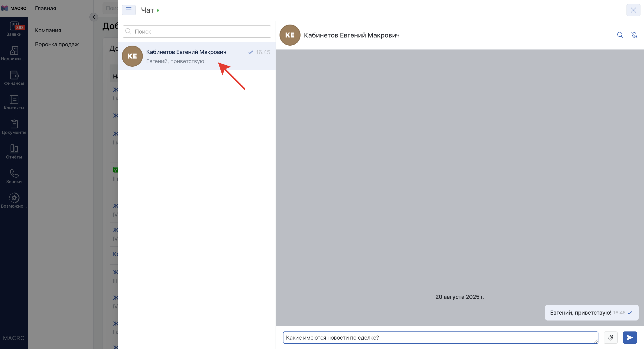Go to Контакты in sidebar
Image resolution: width=644 pixels, height=349 pixels.
(x=14, y=103)
